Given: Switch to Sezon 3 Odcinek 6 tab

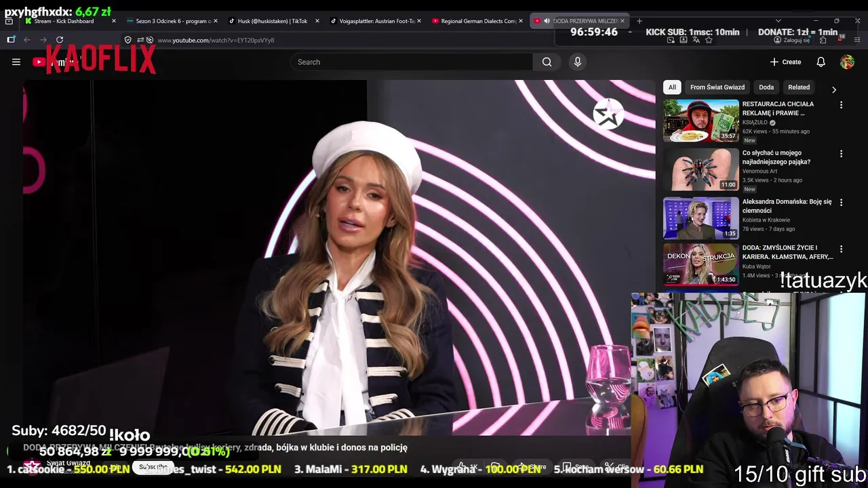Looking at the screenshot, I should pyautogui.click(x=173, y=21).
